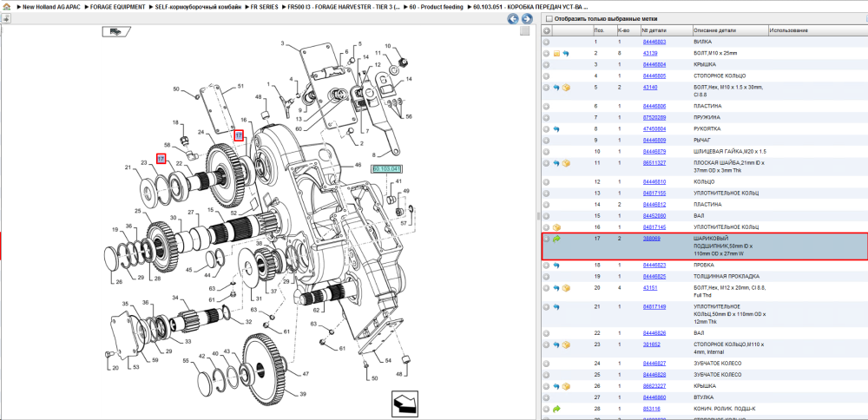
Task: Click the package box icon in row 20
Action: tap(566, 288)
